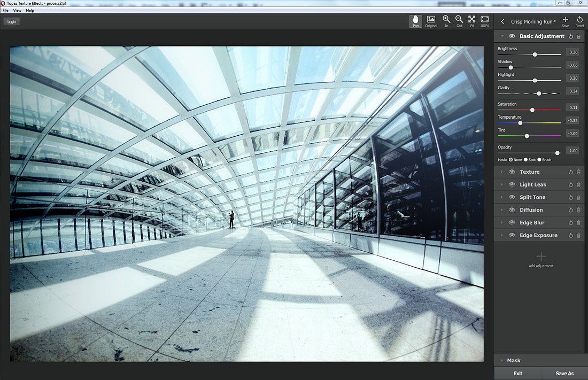Click the Opacity slider handle
588x380 pixels.
tap(557, 153)
